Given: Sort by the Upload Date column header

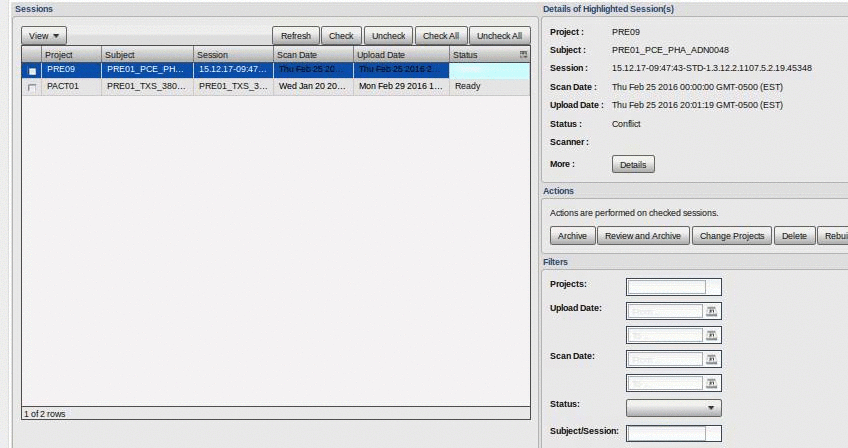Looking at the screenshot, I should point(401,55).
